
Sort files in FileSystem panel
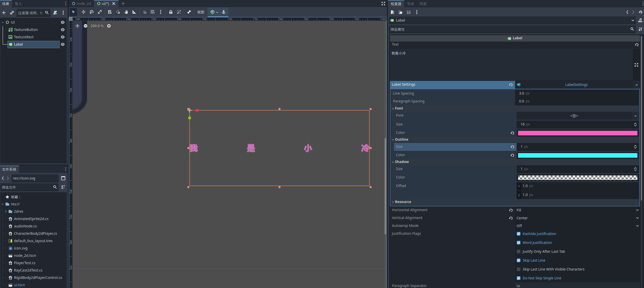tap(63, 187)
